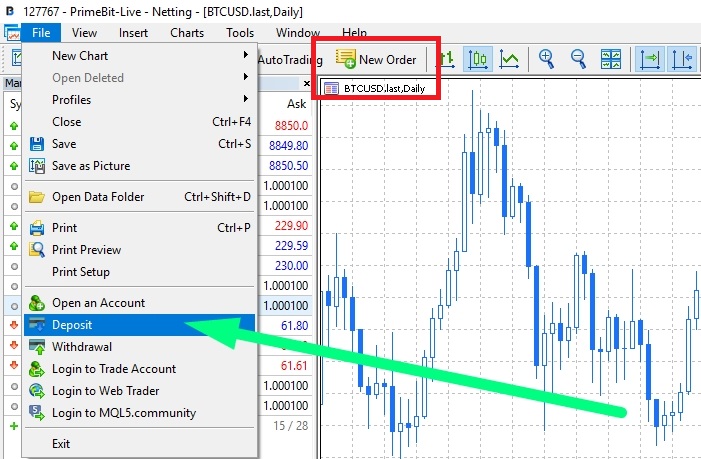The height and width of the screenshot is (459, 701).
Task: Switch to line chart display
Action: 509,59
